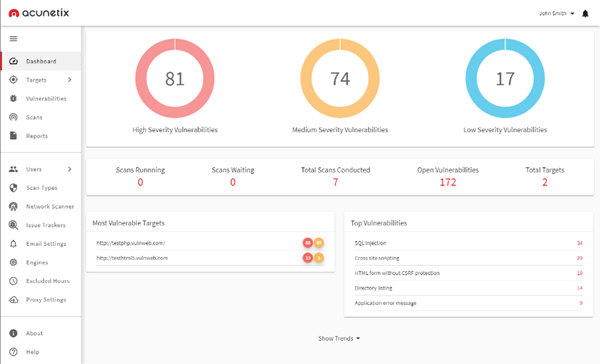600x364 pixels.
Task: Click the red High Severity donut chart
Action: tap(175, 78)
